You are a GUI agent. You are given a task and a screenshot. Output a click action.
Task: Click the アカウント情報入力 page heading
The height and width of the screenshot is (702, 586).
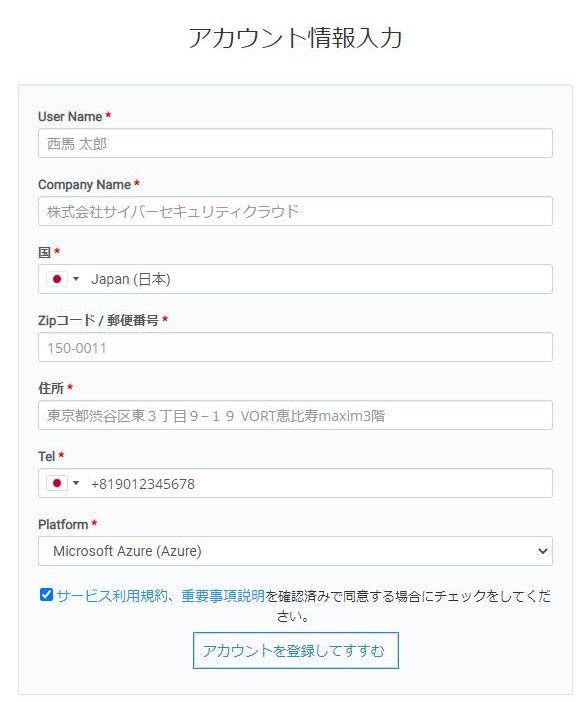295,38
